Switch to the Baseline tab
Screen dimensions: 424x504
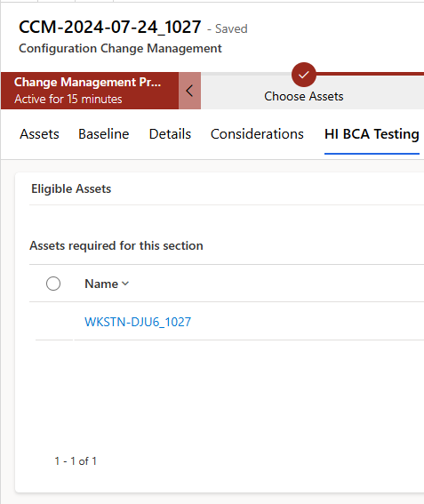(103, 134)
